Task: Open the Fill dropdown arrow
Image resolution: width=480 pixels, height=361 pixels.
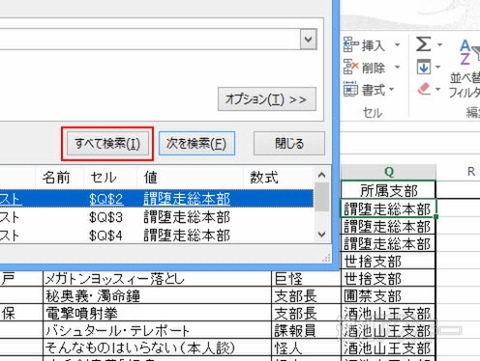Action: click(438, 67)
